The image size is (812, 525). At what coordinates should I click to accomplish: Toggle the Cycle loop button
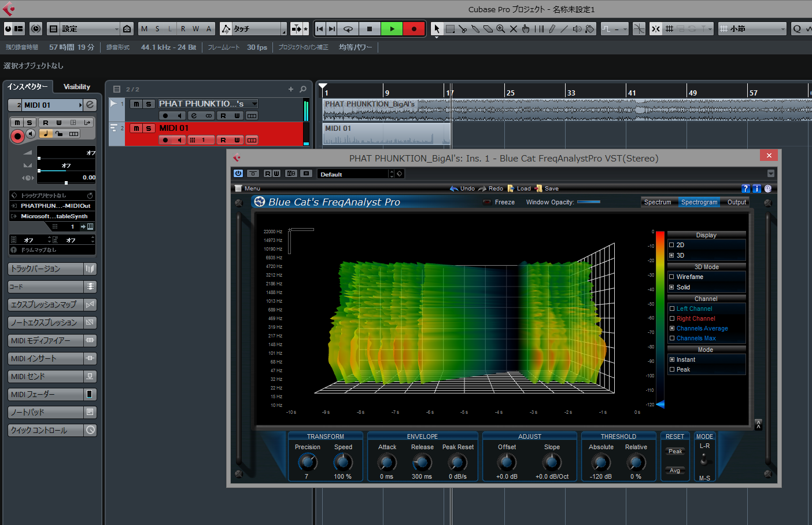tap(348, 28)
